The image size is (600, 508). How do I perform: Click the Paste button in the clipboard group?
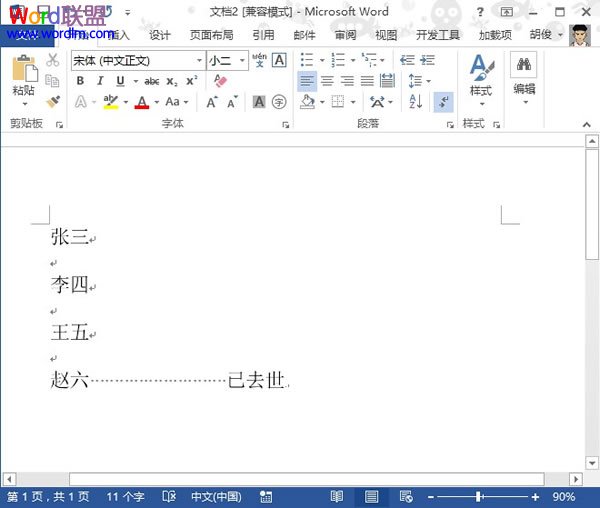tap(23, 78)
